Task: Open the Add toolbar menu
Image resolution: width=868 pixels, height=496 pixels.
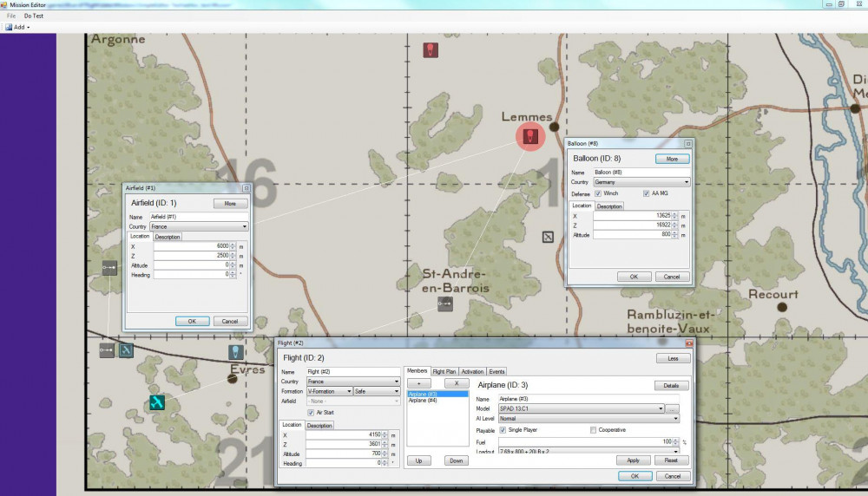Action: coord(19,27)
